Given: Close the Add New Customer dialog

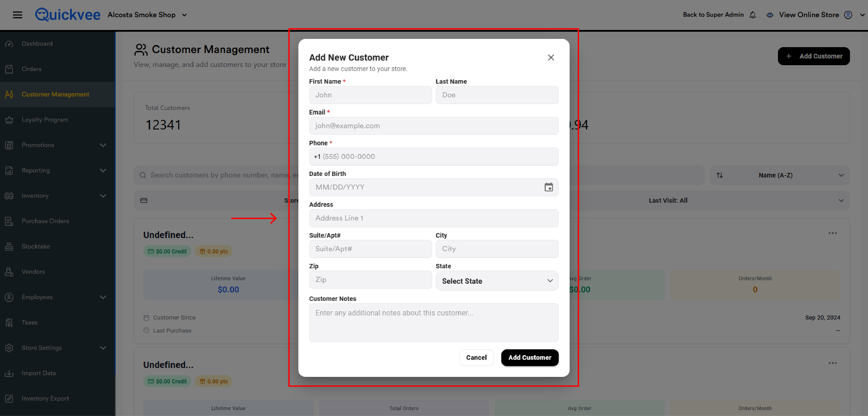Looking at the screenshot, I should point(551,57).
